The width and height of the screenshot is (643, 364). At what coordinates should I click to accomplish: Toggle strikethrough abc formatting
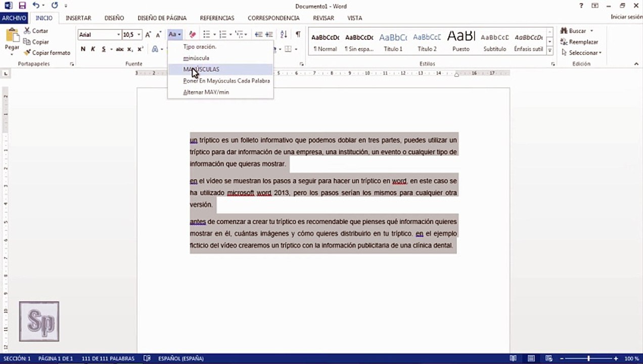[120, 49]
